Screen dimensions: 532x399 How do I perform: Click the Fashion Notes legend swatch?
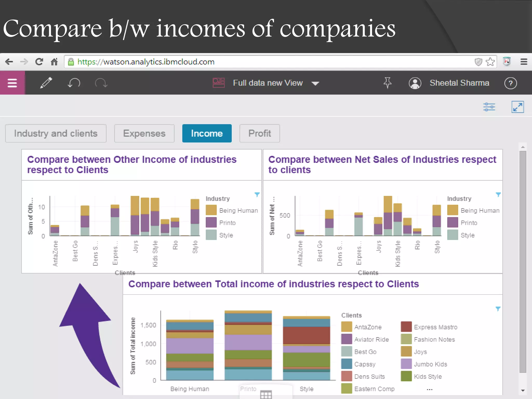tap(406, 339)
